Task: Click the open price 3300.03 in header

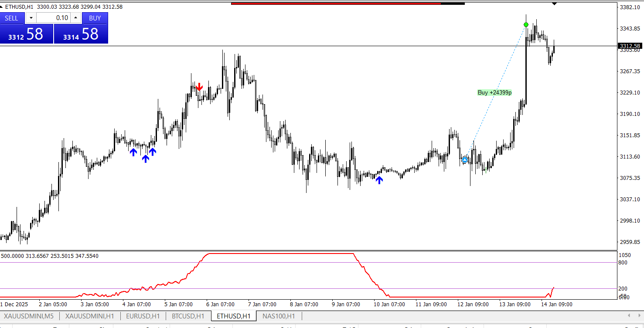Action: pos(46,7)
